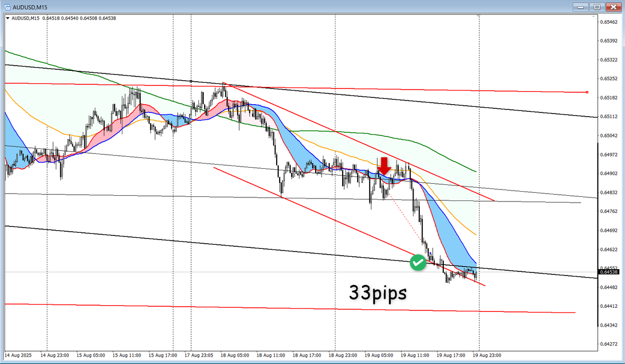Click price level 0.64902 on price axis
625x364 pixels.
coord(608,173)
